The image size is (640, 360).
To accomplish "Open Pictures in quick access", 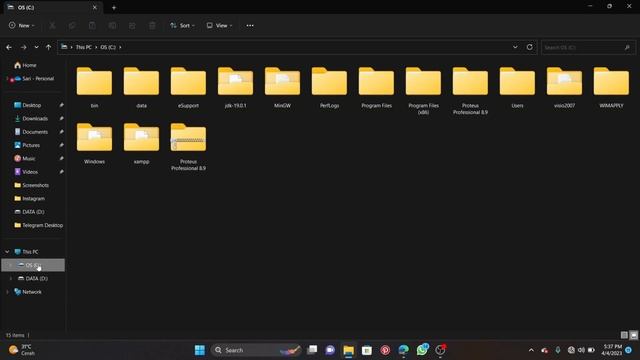I will tap(27, 145).
